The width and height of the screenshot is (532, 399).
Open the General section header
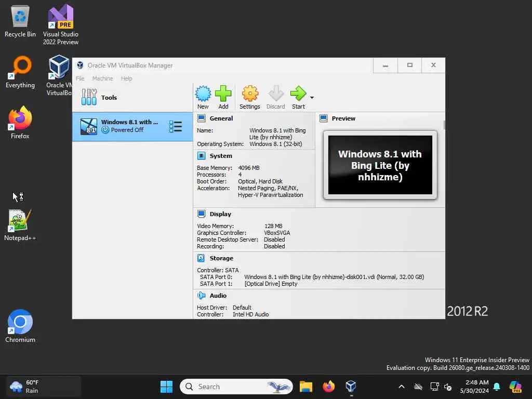pos(221,118)
